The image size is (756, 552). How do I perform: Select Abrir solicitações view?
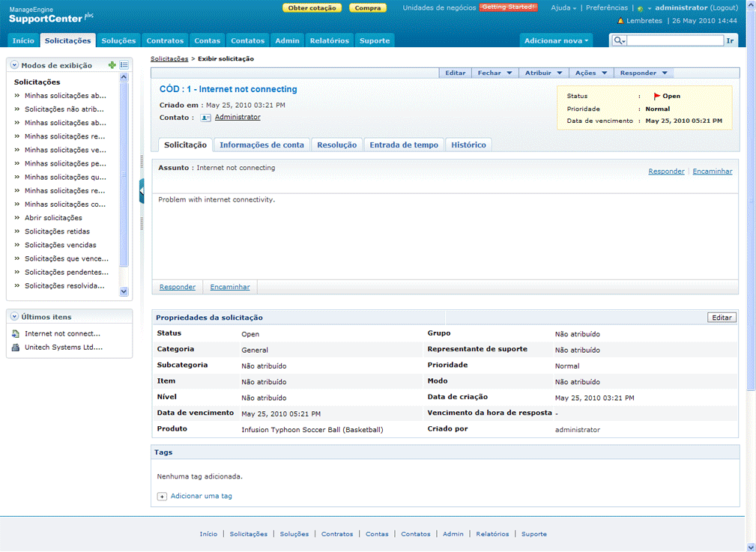(53, 218)
